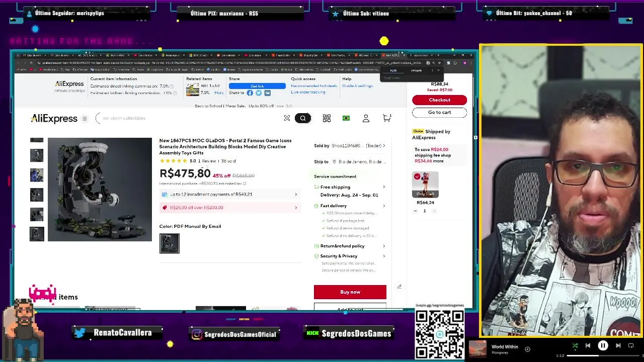Click the shuffle icon in music player
The height and width of the screenshot is (362, 644).
coord(575,346)
